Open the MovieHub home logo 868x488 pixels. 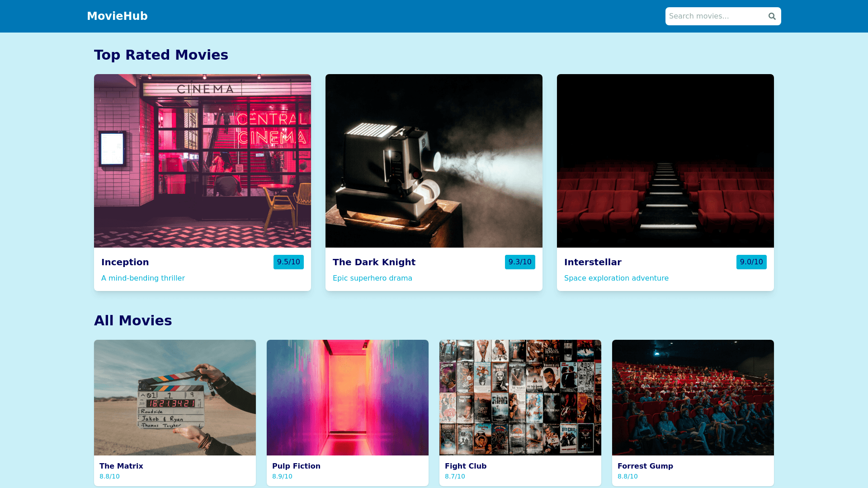pyautogui.click(x=117, y=16)
